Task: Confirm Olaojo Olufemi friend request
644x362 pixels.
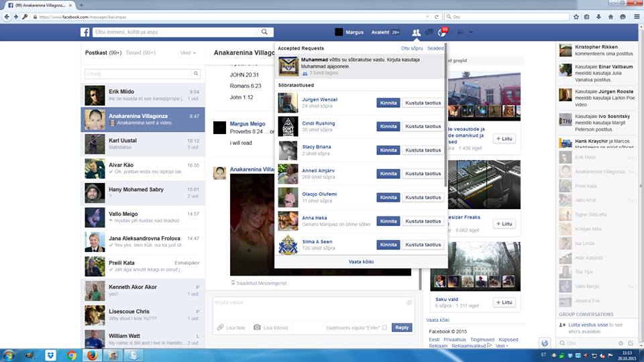Action: click(388, 197)
